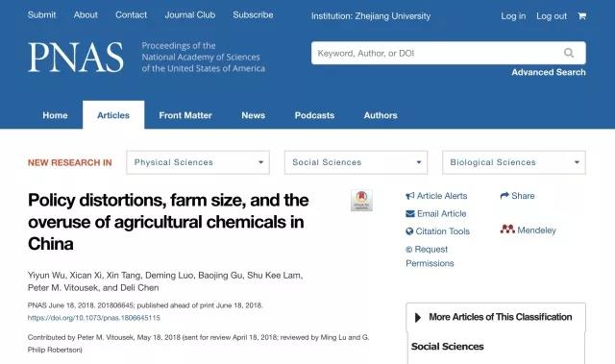The image size is (615, 364).
Task: Click the Share arrow icon
Action: click(x=504, y=196)
